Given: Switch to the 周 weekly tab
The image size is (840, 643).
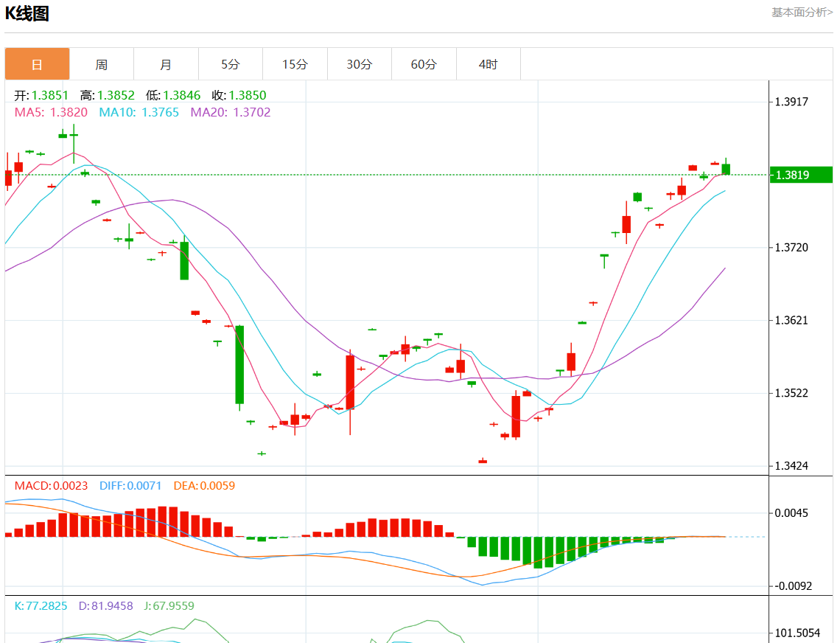Looking at the screenshot, I should (x=102, y=64).
